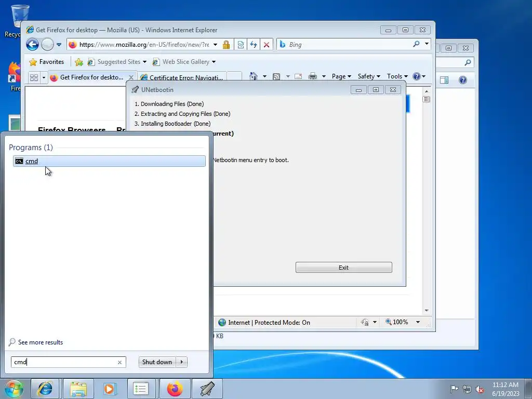Click the IE forward navigation button
This screenshot has width=532, height=399.
[47, 45]
